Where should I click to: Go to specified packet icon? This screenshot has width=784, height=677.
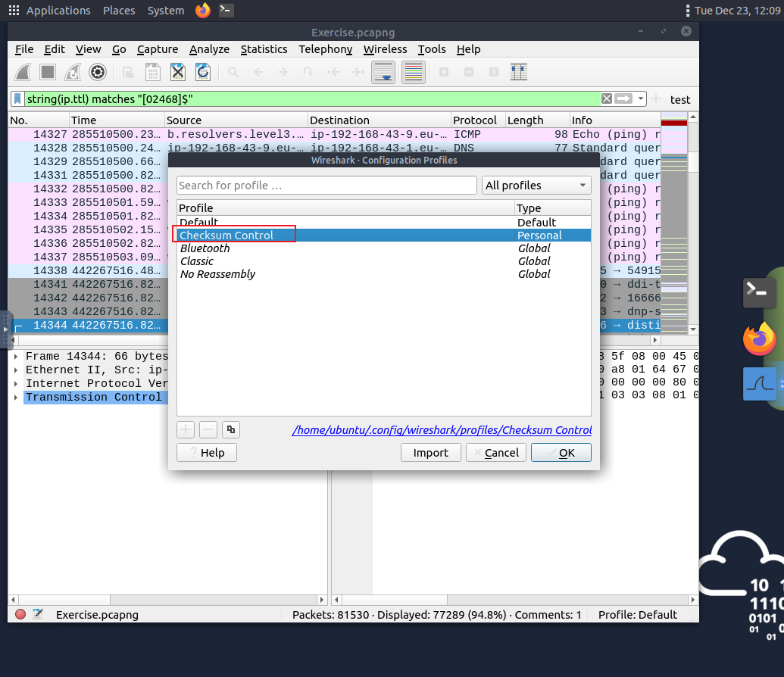click(308, 72)
